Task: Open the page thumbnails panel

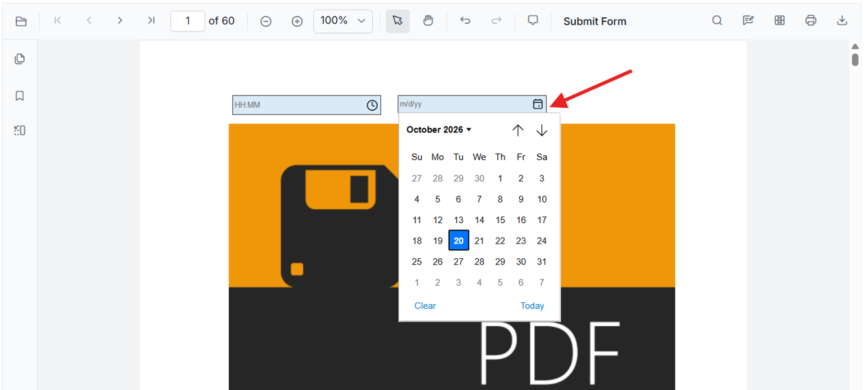Action: click(x=20, y=59)
